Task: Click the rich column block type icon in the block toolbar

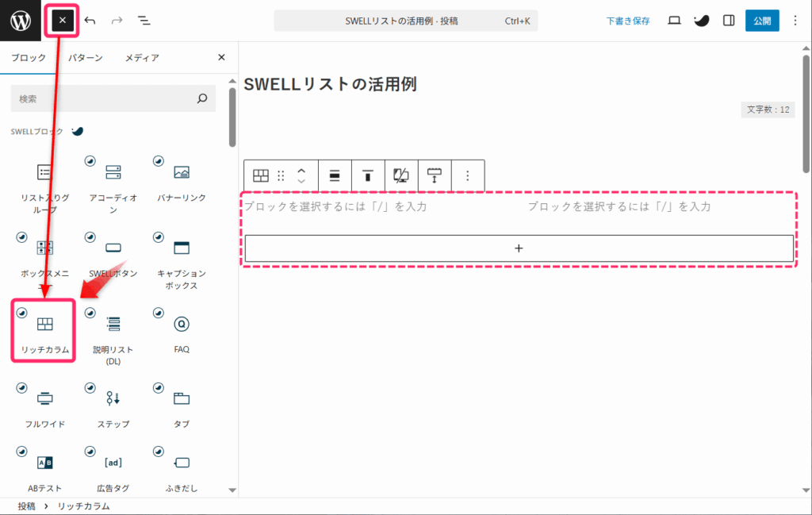Action: tap(260, 176)
